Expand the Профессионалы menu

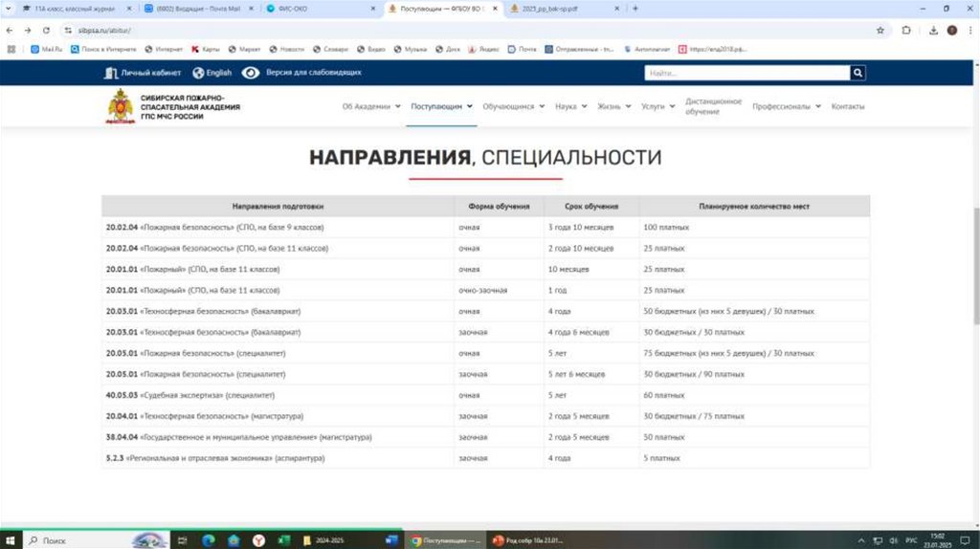pos(787,106)
